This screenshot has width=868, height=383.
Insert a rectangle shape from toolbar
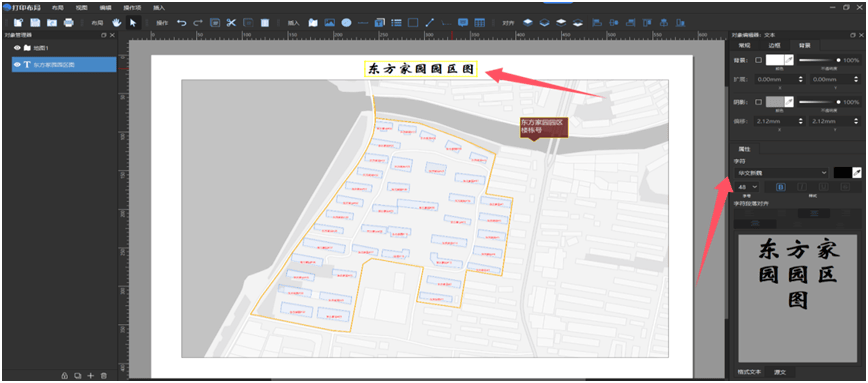413,23
